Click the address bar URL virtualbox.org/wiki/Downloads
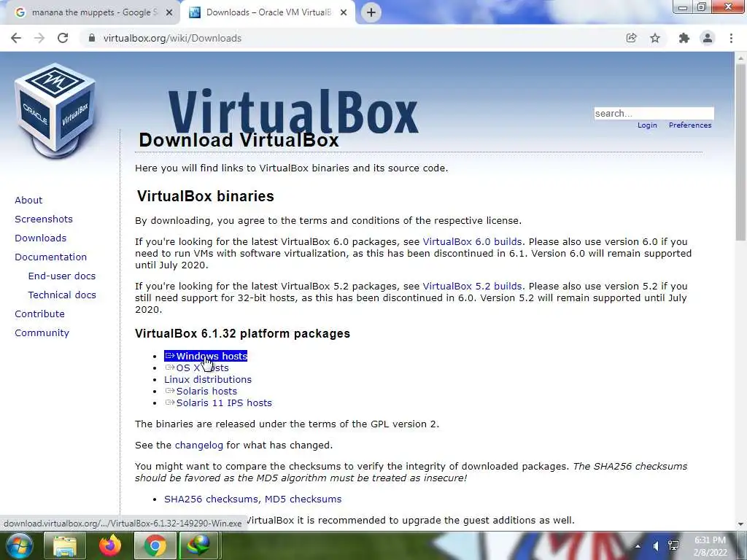Viewport: 747px width, 560px height. pos(172,38)
